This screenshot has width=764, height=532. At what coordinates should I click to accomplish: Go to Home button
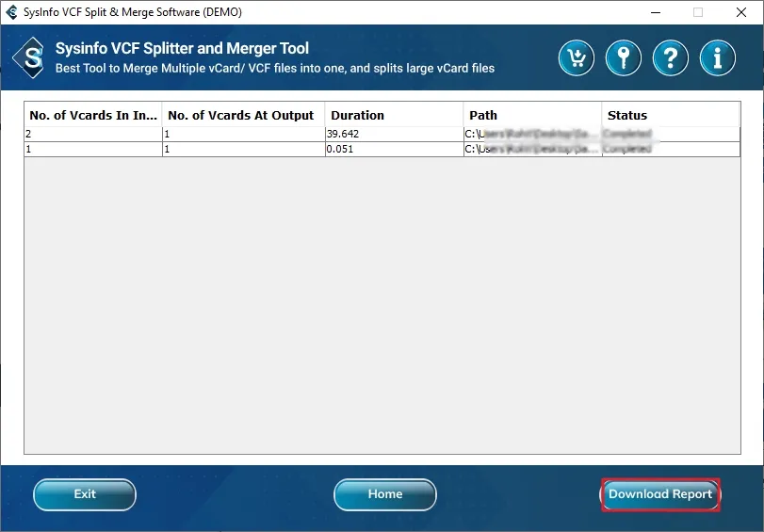385,494
